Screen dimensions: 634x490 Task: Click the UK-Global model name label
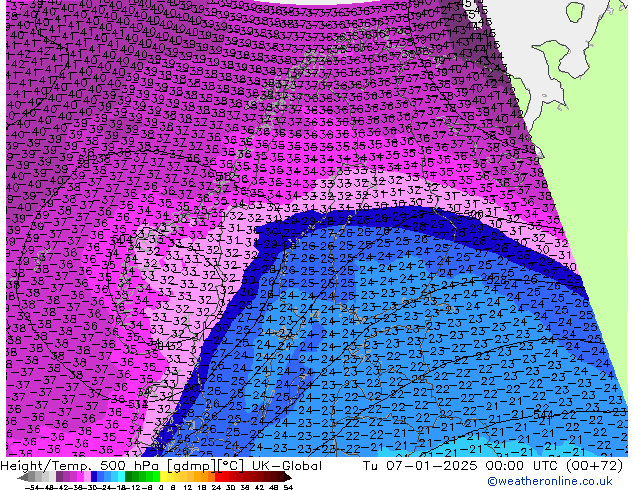(287, 466)
